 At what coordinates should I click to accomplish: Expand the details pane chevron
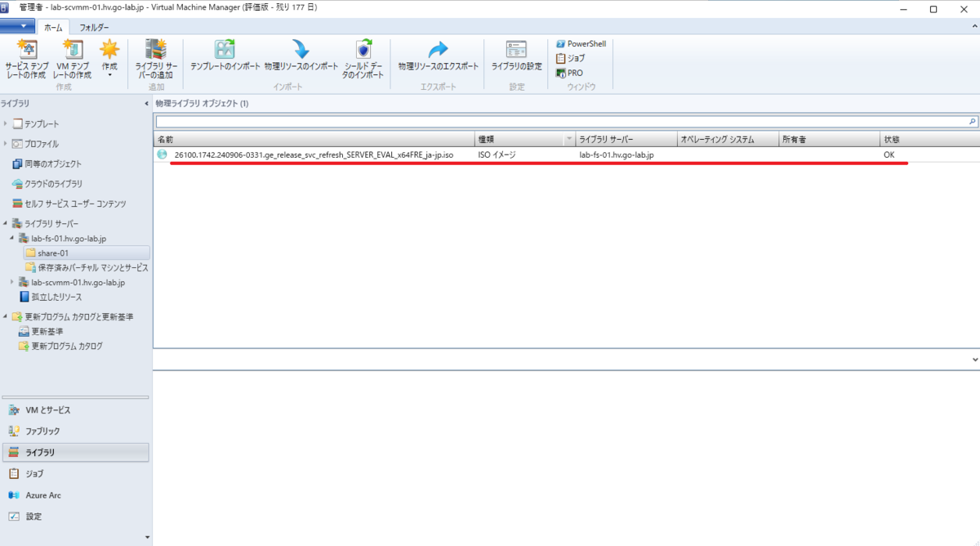[974, 359]
